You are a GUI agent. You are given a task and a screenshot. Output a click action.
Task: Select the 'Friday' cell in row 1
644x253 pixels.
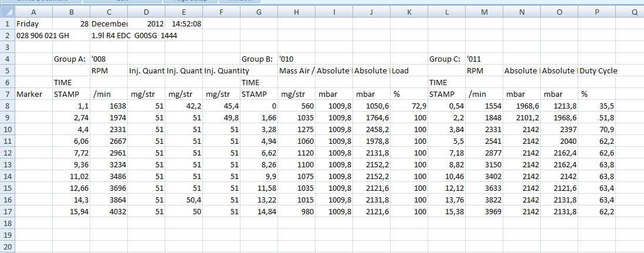[33, 23]
